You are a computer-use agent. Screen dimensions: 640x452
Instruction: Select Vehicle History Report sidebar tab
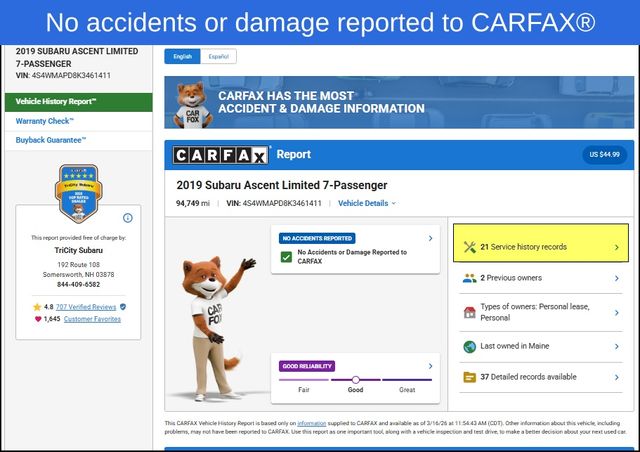point(77,102)
